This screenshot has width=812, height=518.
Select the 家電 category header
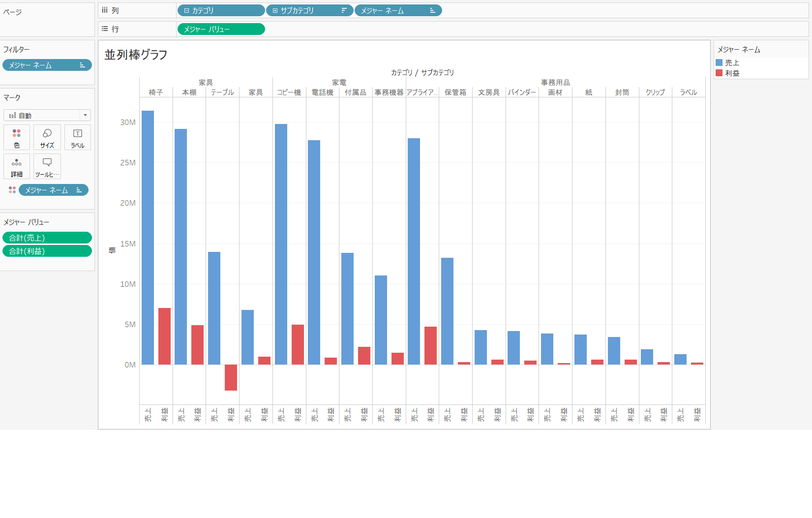(x=339, y=82)
